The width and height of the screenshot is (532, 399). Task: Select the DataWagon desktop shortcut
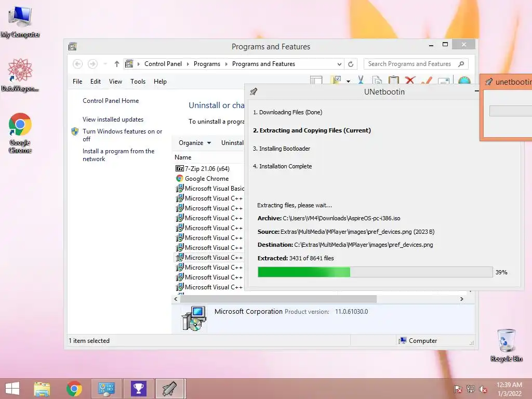(20, 75)
